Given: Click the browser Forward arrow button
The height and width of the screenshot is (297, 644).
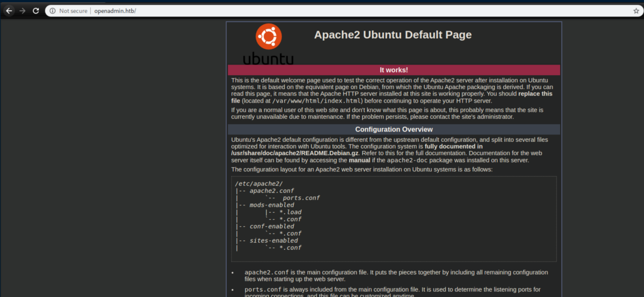Looking at the screenshot, I should (x=22, y=11).
